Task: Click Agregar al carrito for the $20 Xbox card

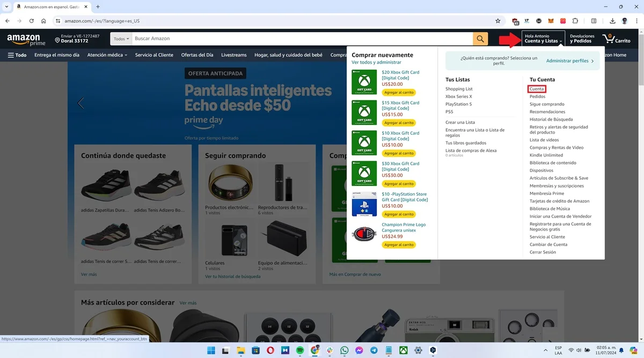Action: click(398, 92)
